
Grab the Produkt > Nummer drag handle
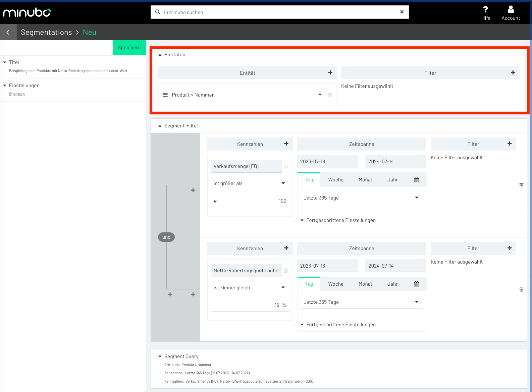point(165,95)
